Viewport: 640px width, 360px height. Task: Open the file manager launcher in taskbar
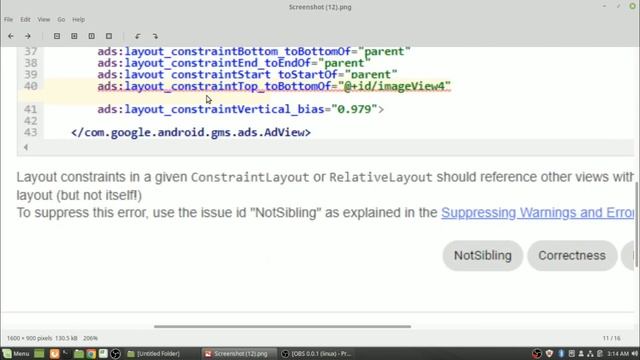coord(78,353)
